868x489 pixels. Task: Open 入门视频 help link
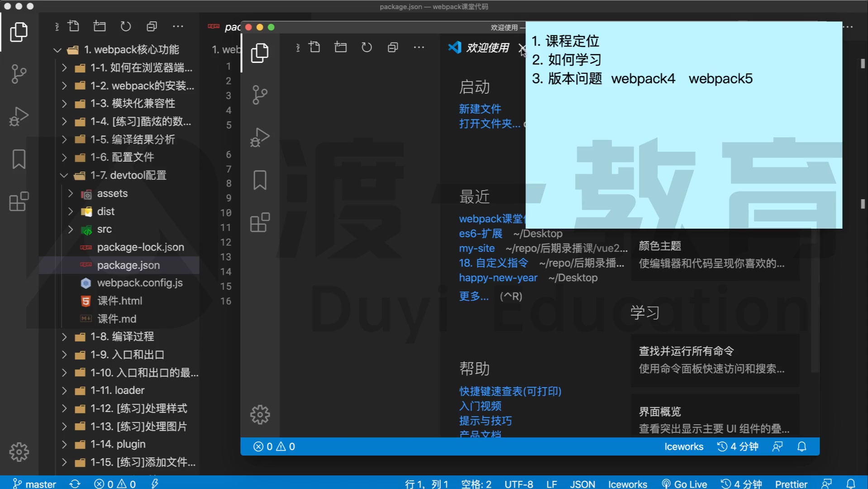point(480,406)
